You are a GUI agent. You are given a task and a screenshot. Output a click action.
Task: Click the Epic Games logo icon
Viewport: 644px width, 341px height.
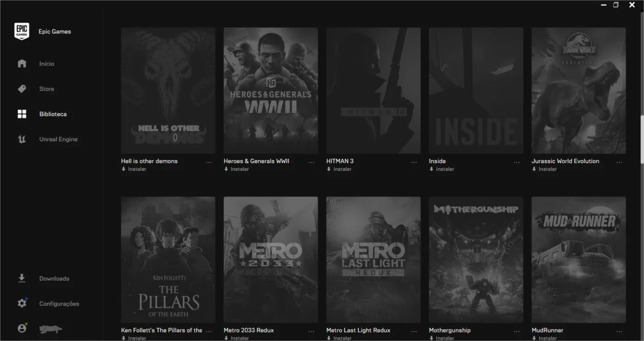(x=22, y=32)
